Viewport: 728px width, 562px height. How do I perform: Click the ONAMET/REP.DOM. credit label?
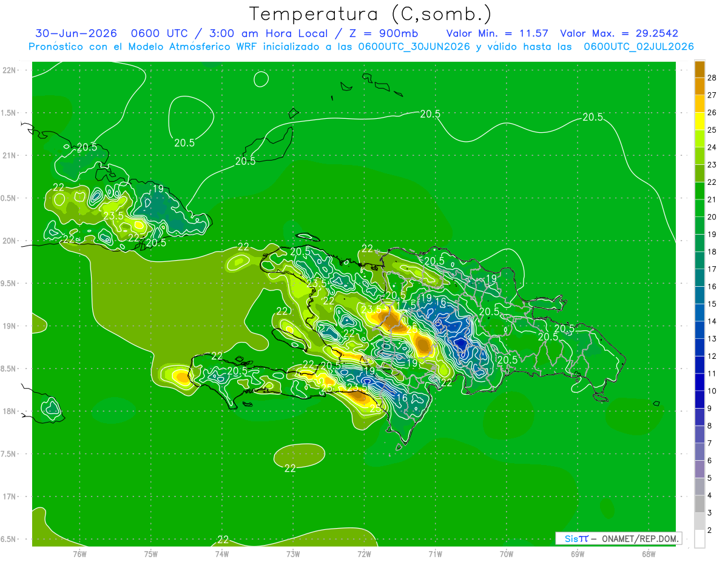click(641, 538)
